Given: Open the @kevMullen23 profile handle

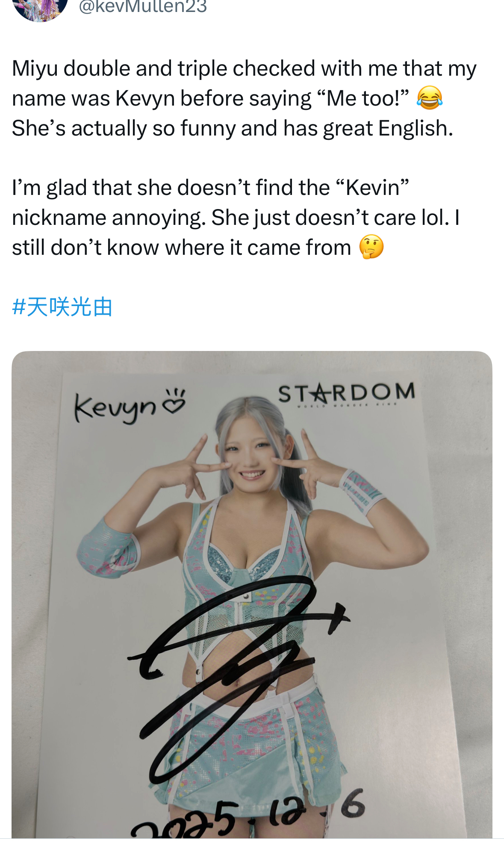Looking at the screenshot, I should tap(143, 7).
